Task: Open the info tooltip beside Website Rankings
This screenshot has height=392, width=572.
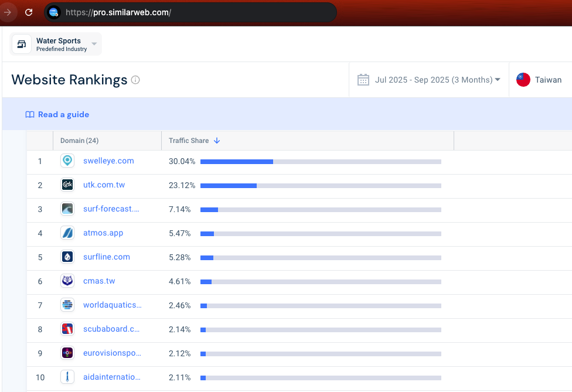Action: tap(135, 80)
